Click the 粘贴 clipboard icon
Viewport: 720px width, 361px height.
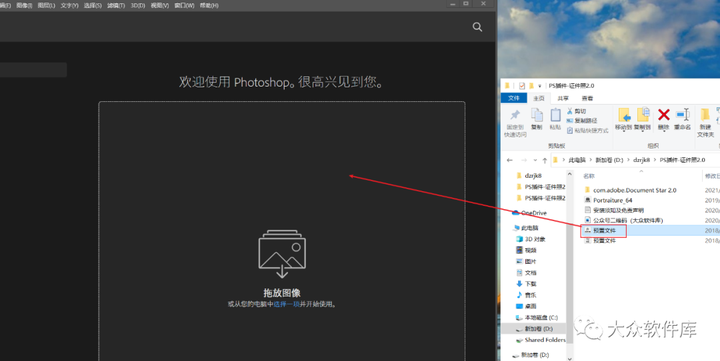(x=555, y=115)
